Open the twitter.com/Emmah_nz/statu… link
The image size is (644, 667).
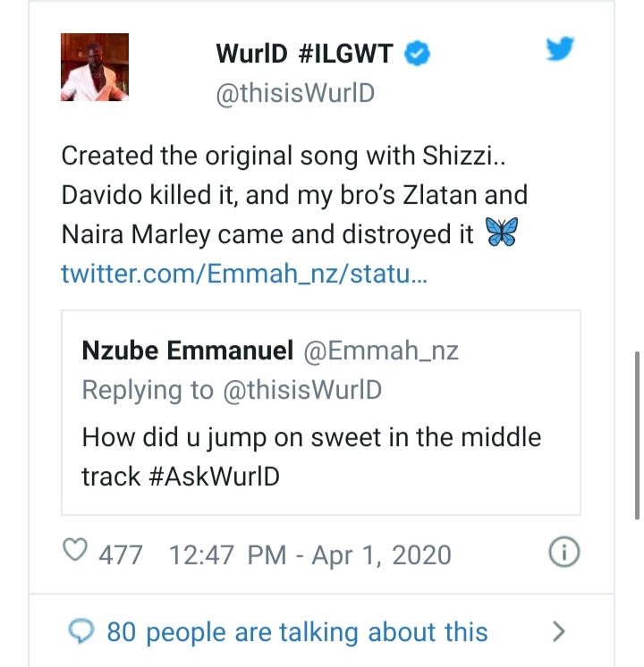click(244, 274)
